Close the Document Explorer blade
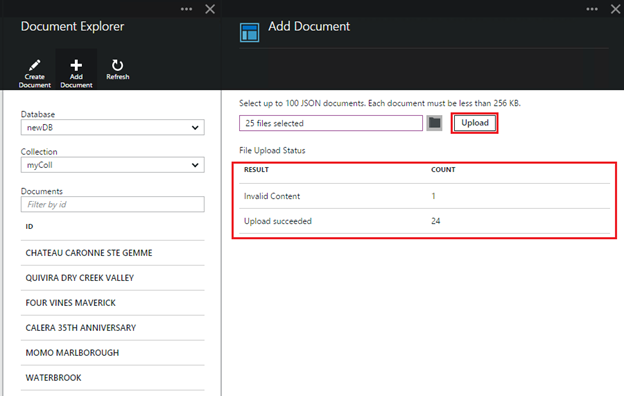 click(x=210, y=9)
